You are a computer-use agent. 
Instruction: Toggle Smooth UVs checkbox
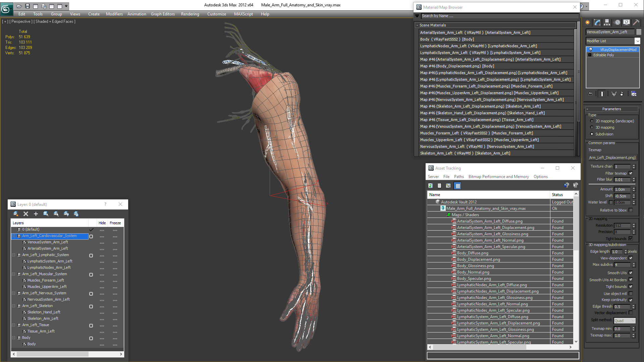[x=631, y=273]
